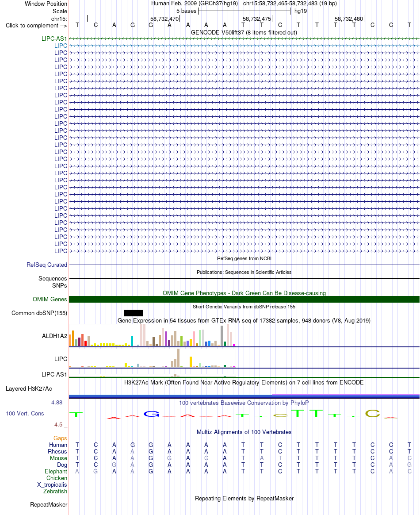Open the OMIM Gene Phenotypes track title

[244, 293]
